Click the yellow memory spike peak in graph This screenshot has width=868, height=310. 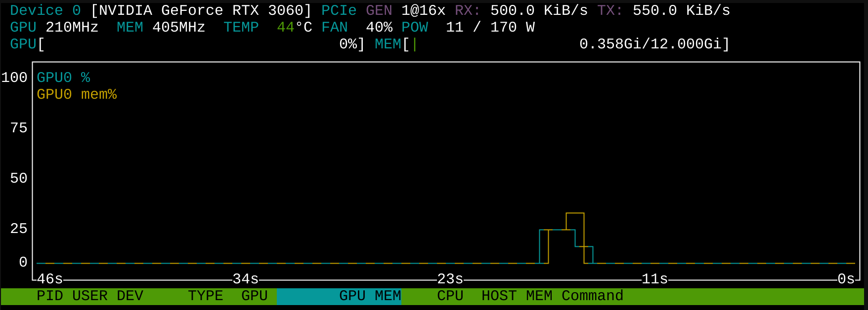575,213
